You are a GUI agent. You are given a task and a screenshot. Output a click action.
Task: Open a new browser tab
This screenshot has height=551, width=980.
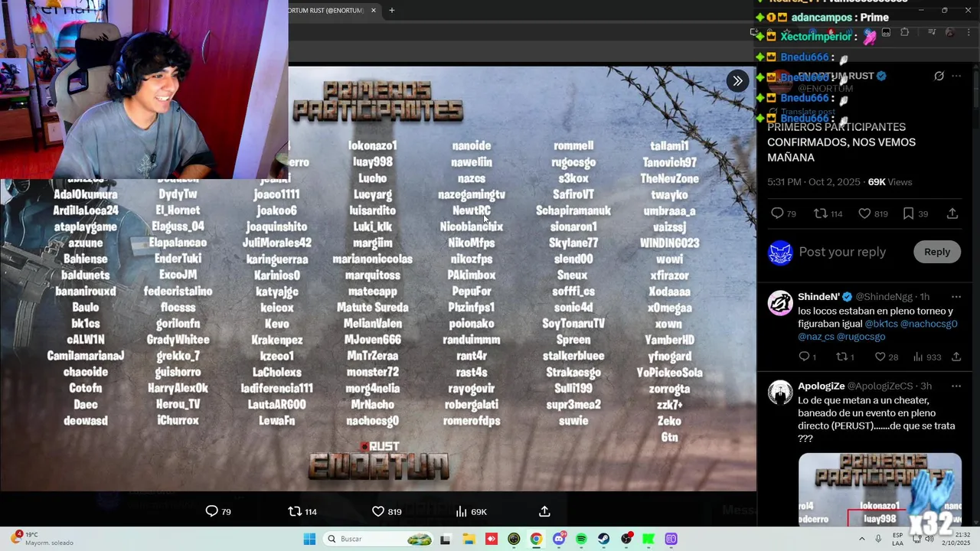[x=391, y=10]
